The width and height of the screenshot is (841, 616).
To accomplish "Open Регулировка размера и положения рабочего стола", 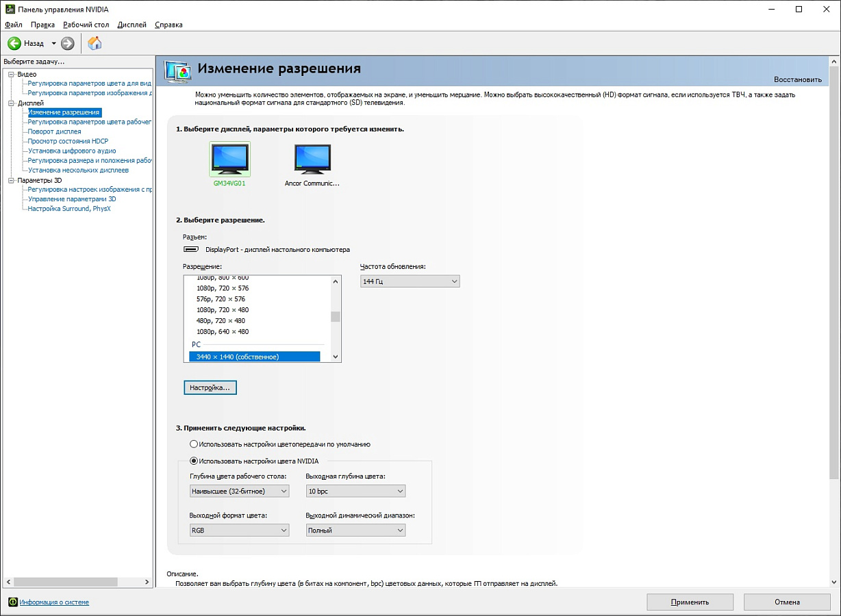I will click(x=90, y=160).
